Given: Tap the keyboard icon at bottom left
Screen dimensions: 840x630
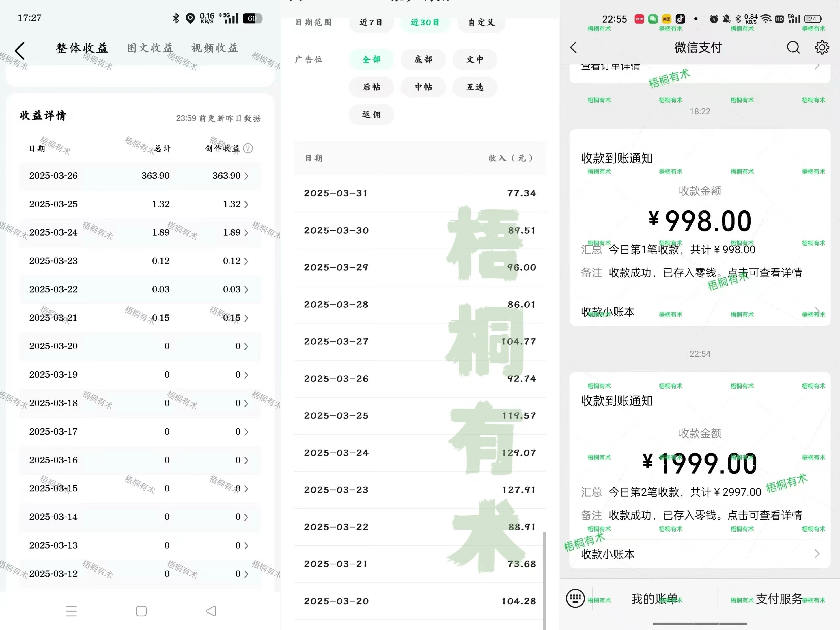Looking at the screenshot, I should point(575,599).
